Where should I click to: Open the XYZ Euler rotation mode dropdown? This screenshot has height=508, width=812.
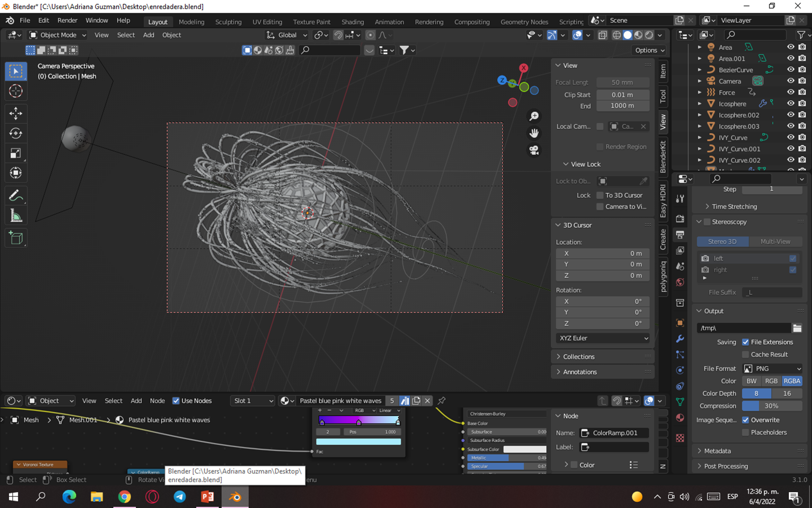click(x=603, y=338)
